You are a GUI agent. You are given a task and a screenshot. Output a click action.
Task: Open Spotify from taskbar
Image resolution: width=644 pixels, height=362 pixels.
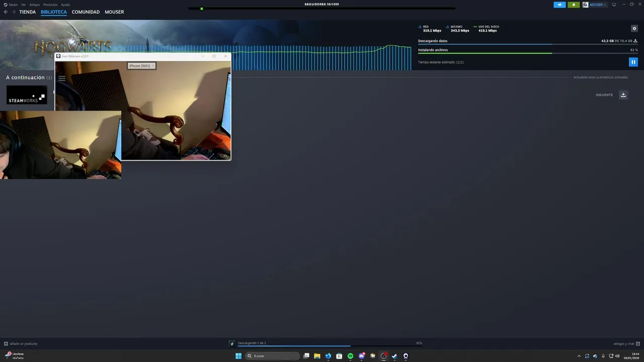350,356
